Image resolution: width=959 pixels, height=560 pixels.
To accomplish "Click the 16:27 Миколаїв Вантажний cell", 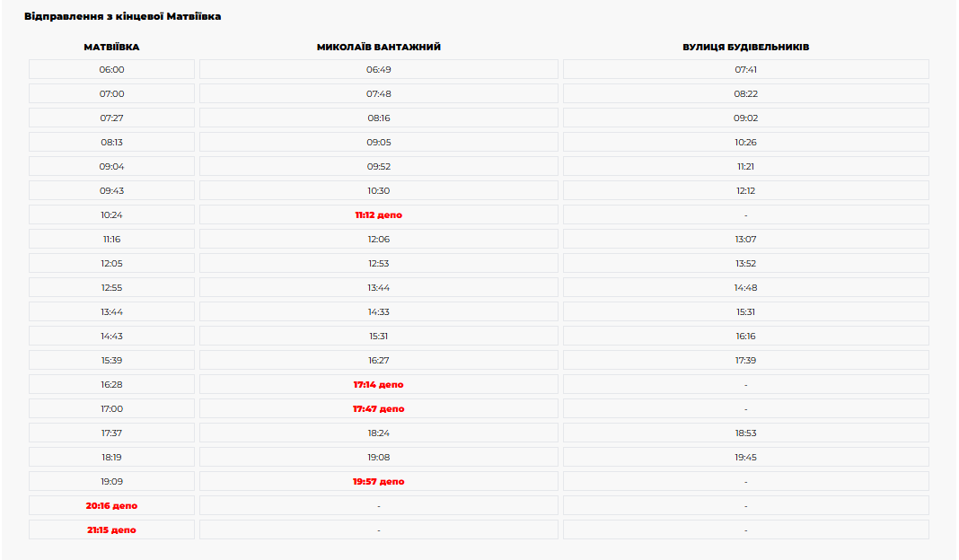I will click(378, 361).
